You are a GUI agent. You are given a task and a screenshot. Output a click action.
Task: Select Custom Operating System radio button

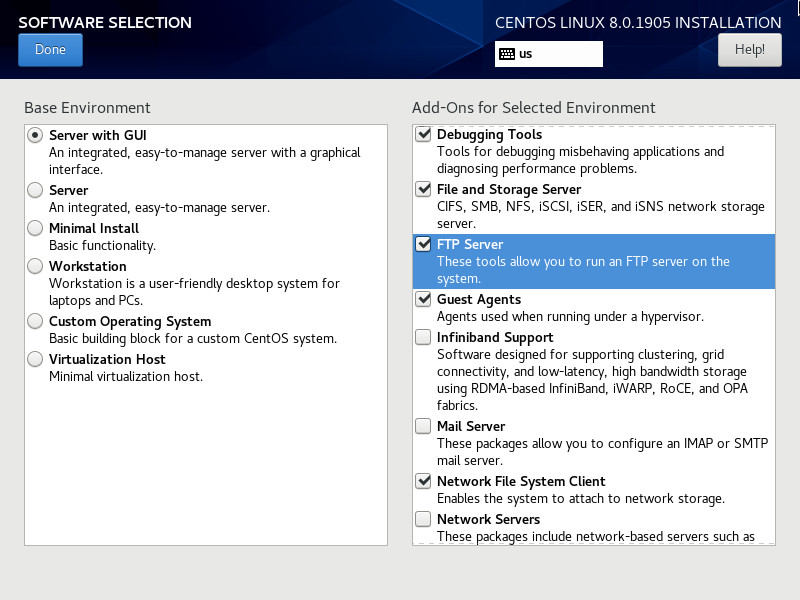[35, 321]
